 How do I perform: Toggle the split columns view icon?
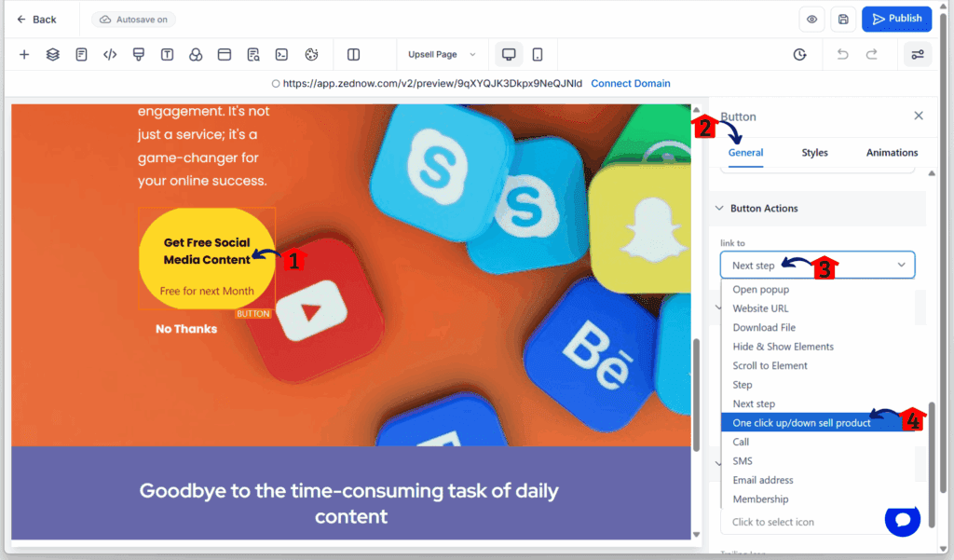click(x=353, y=55)
